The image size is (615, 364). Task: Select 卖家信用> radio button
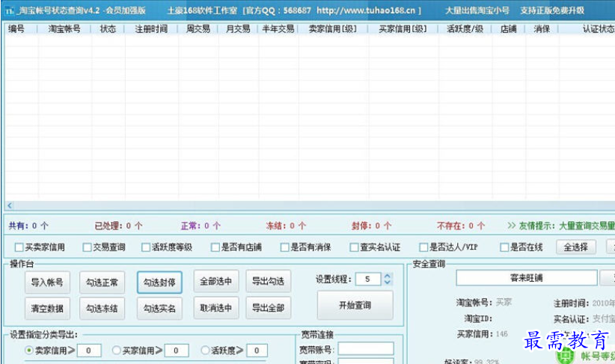pos(29,350)
